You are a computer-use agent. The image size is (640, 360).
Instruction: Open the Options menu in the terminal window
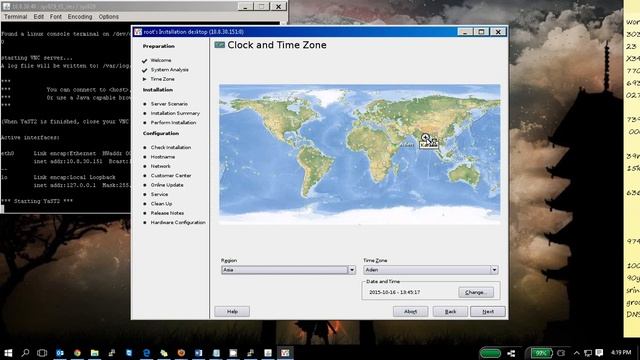(x=109, y=17)
